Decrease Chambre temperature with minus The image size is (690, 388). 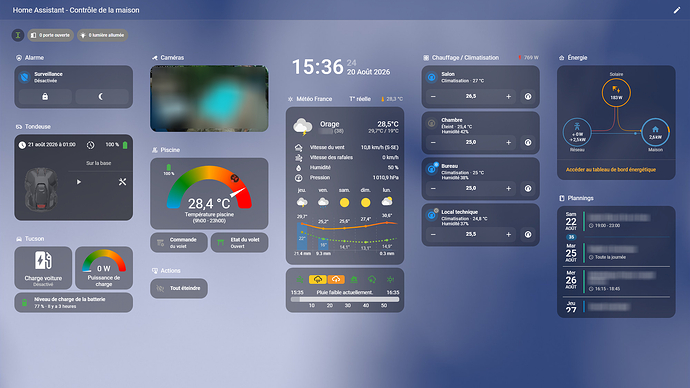(433, 143)
